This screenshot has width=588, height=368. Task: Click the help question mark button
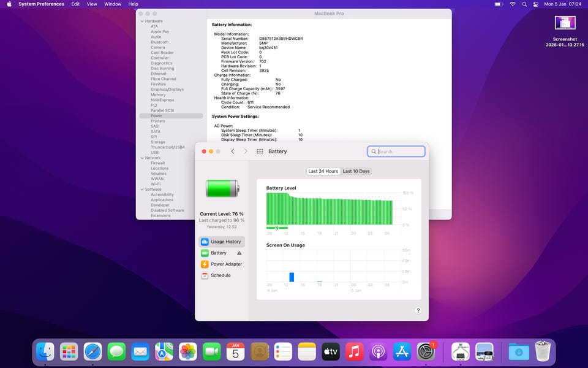(x=418, y=310)
